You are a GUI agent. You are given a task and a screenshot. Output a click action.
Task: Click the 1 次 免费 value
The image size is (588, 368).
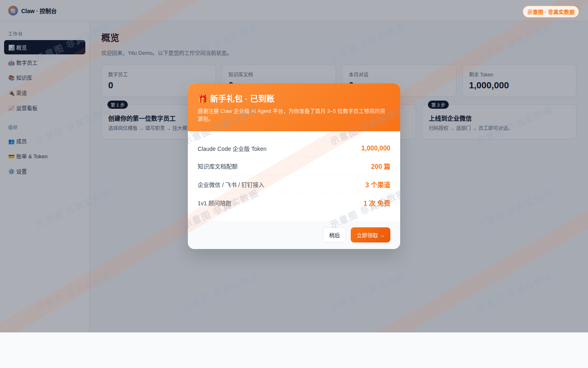tap(377, 203)
